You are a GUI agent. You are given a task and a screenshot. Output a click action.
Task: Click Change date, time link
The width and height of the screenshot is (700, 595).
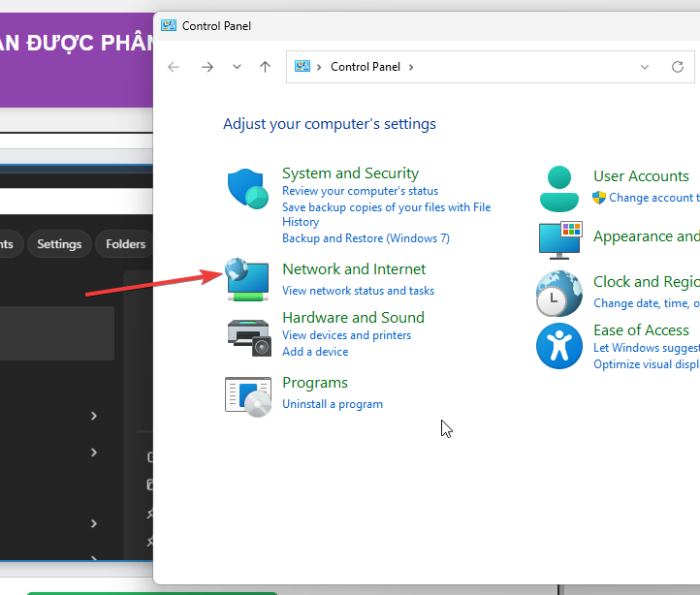point(647,303)
